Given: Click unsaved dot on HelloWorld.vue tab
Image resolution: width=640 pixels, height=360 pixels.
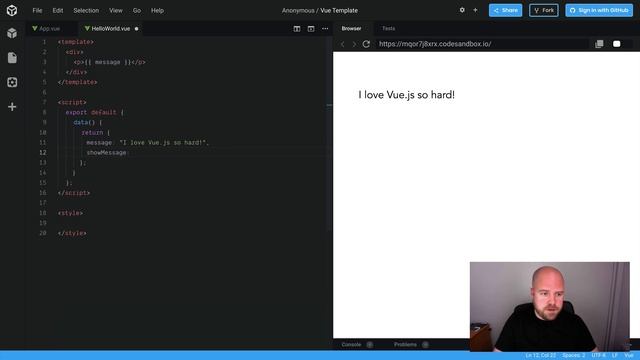Looking at the screenshot, I should click(x=136, y=29).
